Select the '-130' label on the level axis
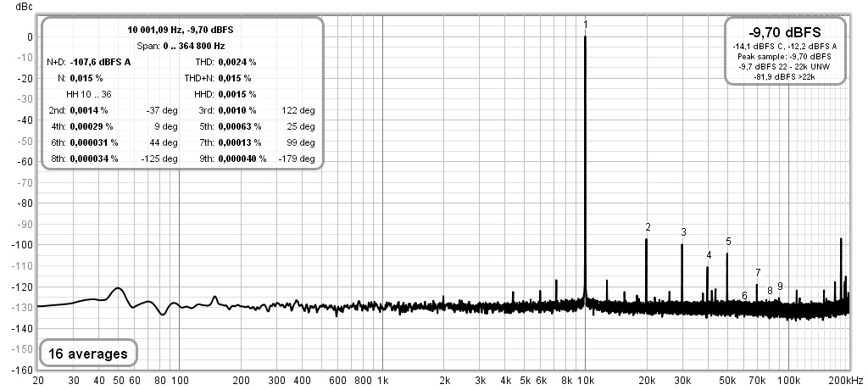Viewport: 868px width, 390px height. [x=24, y=308]
